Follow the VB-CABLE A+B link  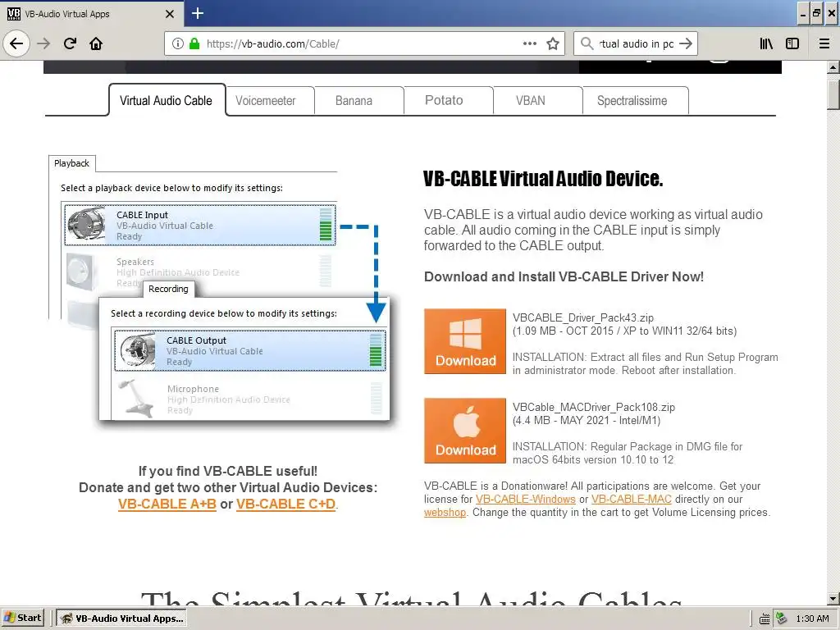click(x=167, y=504)
